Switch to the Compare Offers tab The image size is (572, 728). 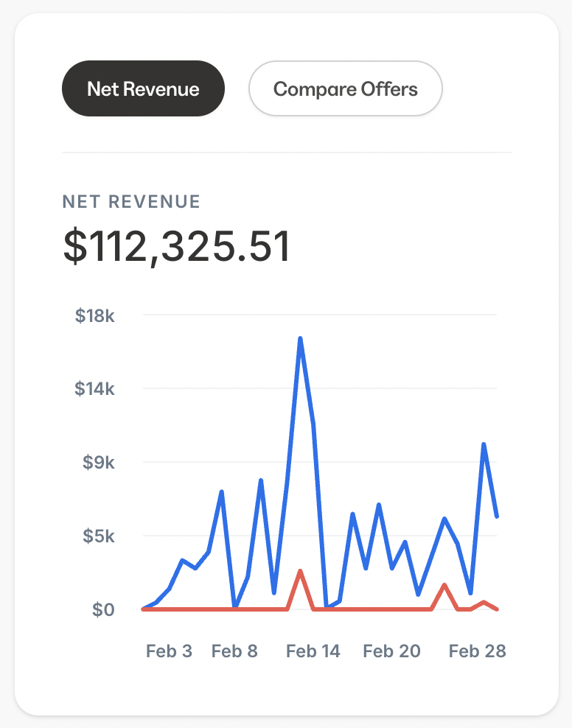coord(345,89)
